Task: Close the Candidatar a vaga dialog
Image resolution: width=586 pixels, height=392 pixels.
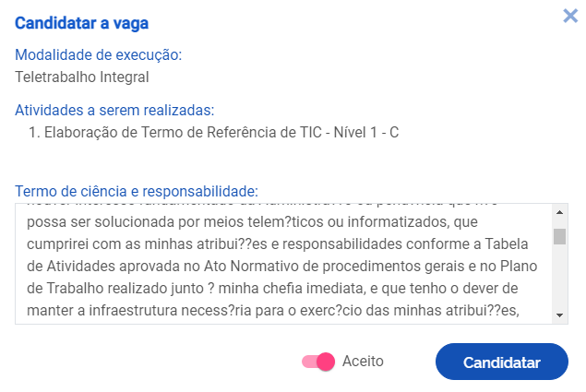Action: [570, 16]
